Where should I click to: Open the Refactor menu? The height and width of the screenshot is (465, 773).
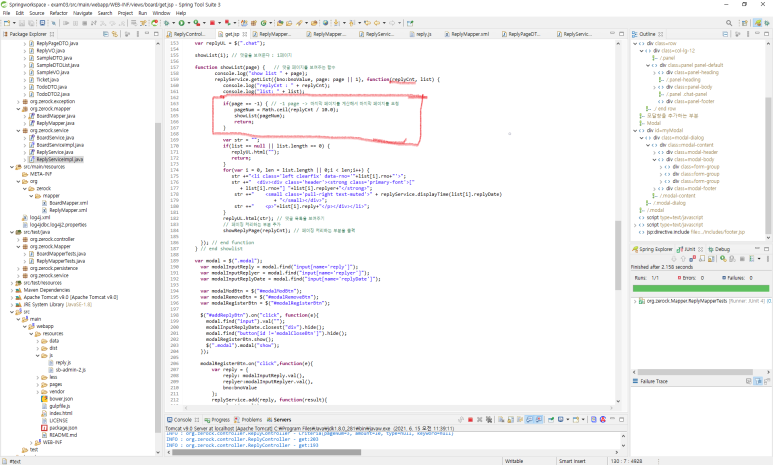(x=58, y=13)
